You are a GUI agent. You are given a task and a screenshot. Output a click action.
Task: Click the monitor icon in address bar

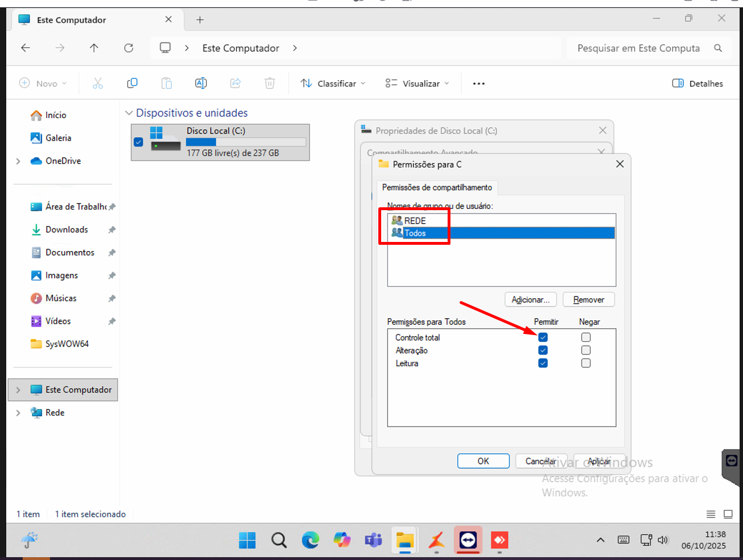pos(165,48)
